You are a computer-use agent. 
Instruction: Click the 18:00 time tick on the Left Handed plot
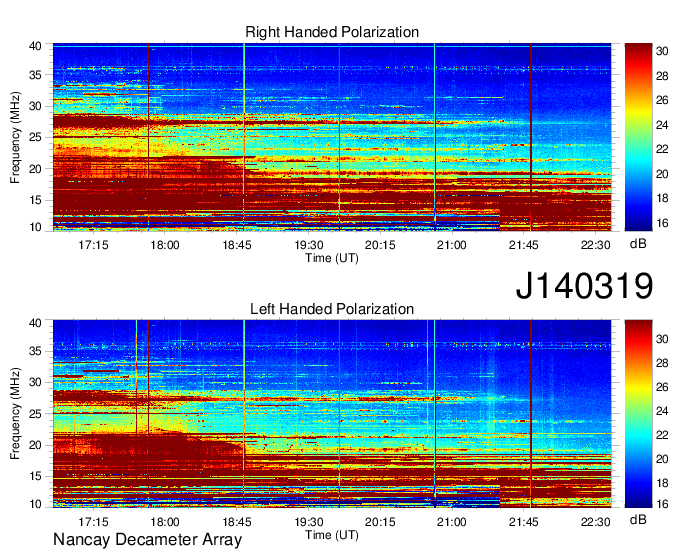165,522
